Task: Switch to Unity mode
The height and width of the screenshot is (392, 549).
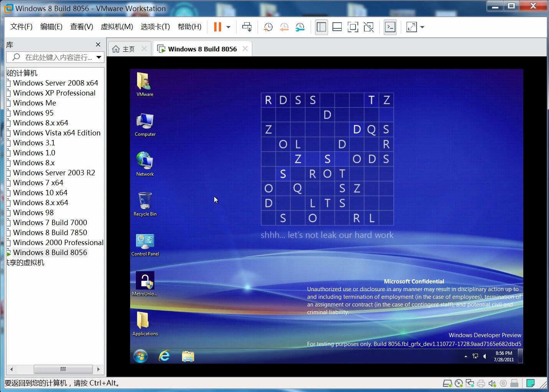Action: [369, 27]
